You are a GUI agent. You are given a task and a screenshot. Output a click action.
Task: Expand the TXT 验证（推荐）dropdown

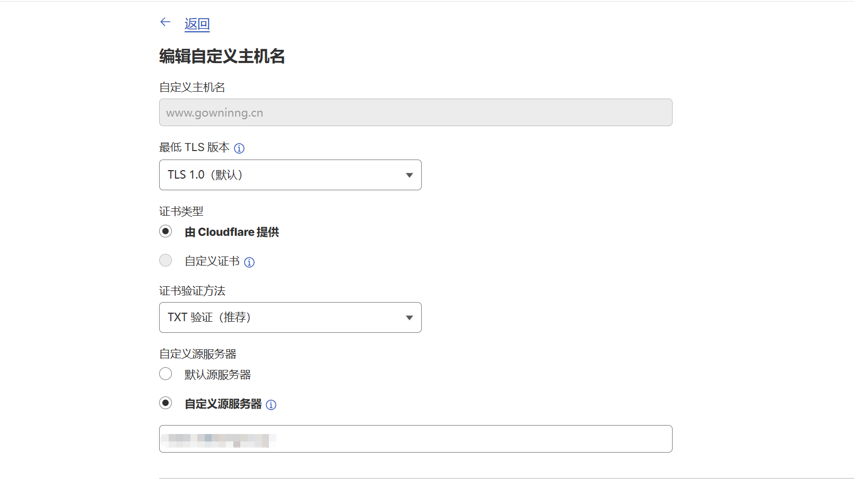pos(290,317)
